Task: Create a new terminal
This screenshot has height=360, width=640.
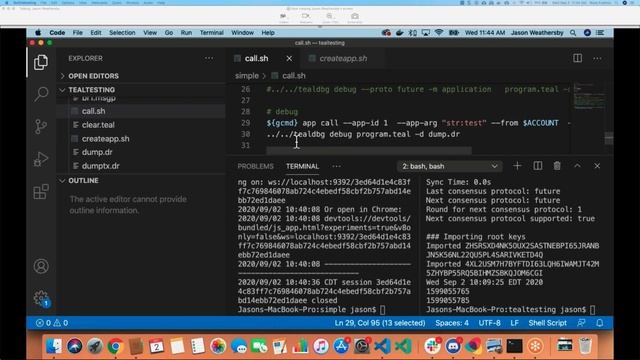Action: coord(517,166)
